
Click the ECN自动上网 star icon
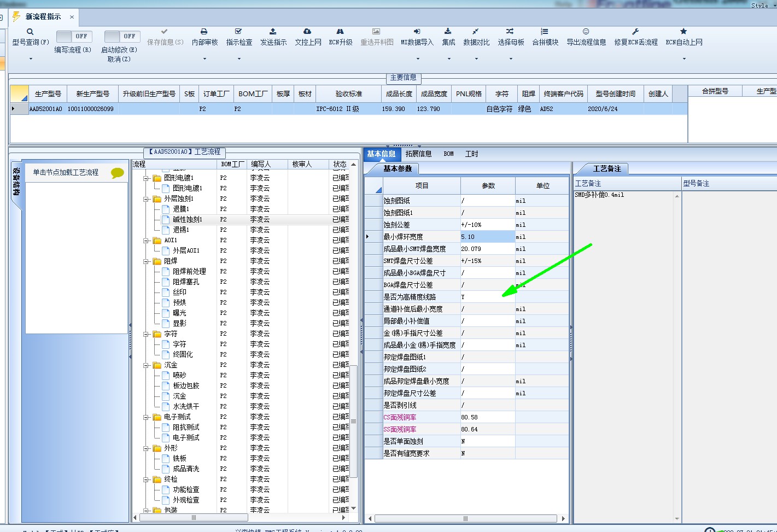pos(683,32)
